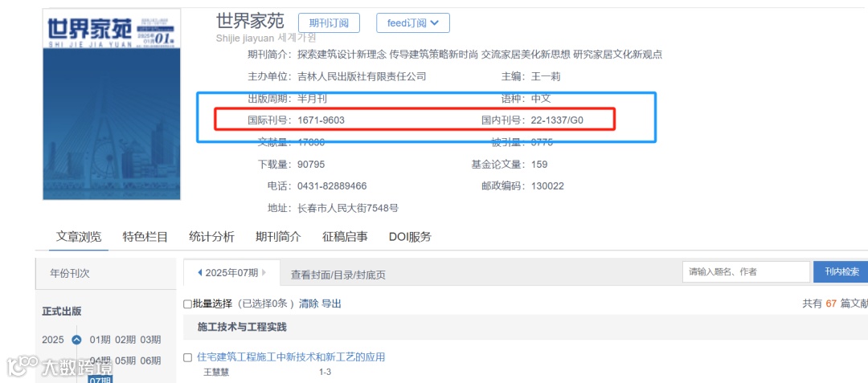
Task: Click the phone number 0431-82889466
Action: tap(332, 185)
